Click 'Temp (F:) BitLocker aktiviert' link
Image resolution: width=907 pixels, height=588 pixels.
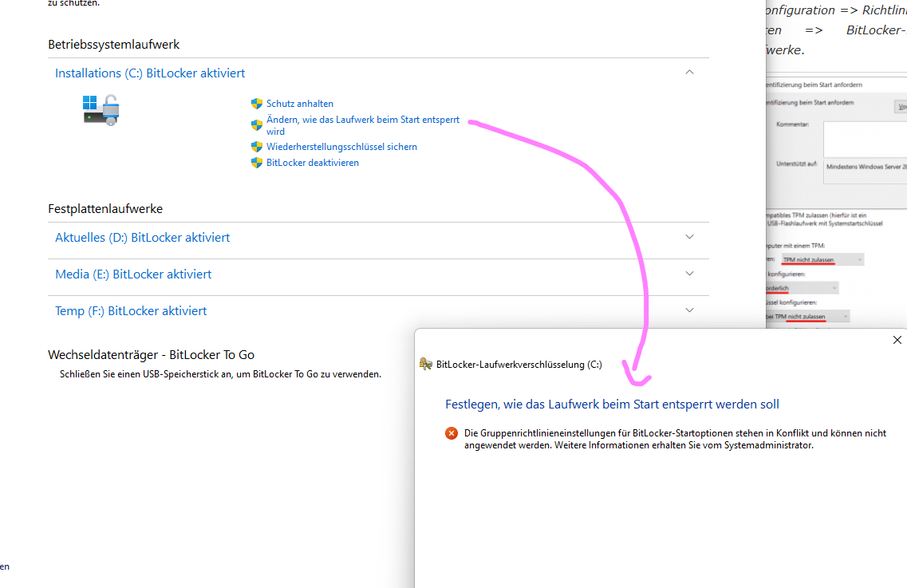click(x=131, y=311)
